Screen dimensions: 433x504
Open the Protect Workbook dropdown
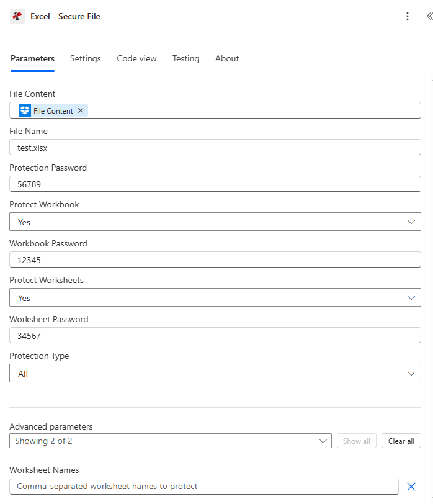[x=215, y=222]
